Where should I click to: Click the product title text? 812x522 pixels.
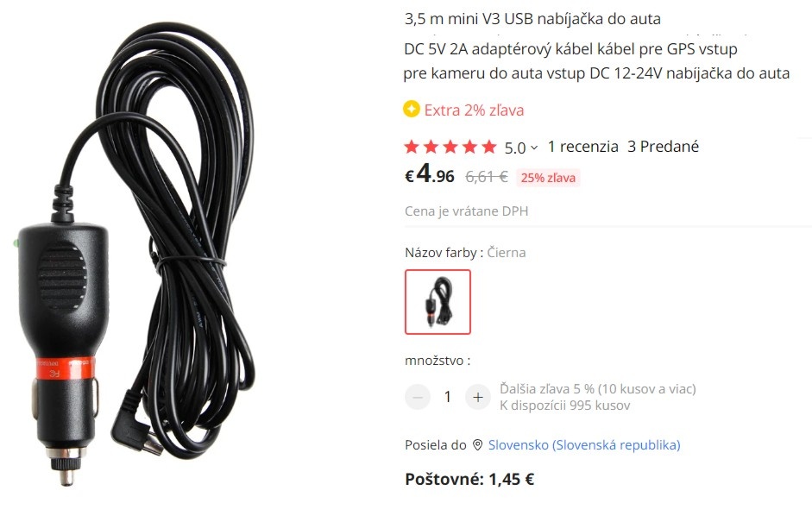pyautogui.click(x=596, y=46)
